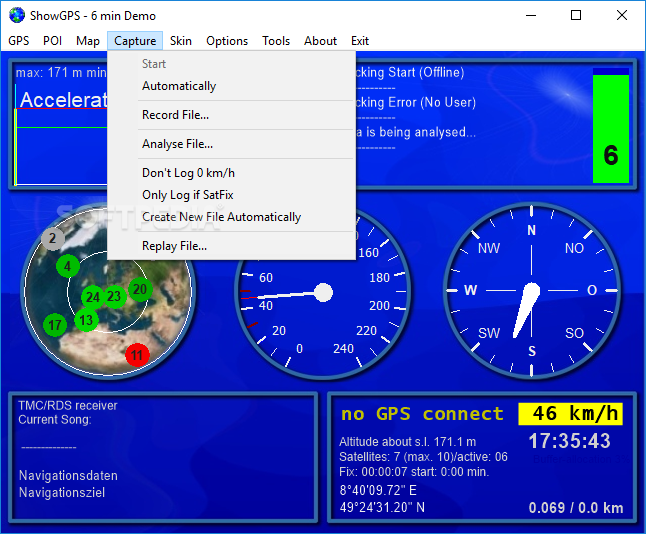Click the 17:35:43 clock display
The height and width of the screenshot is (534, 646).
coord(569,441)
